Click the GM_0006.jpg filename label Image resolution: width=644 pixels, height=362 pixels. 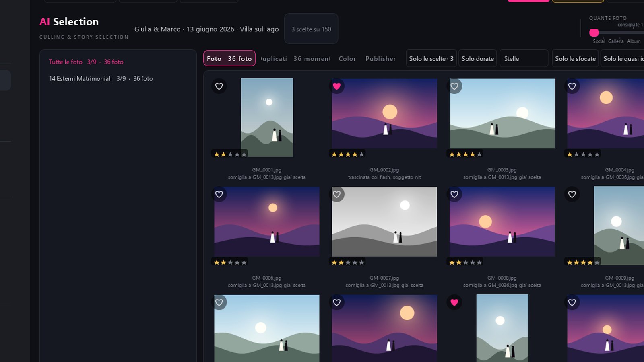(x=267, y=278)
